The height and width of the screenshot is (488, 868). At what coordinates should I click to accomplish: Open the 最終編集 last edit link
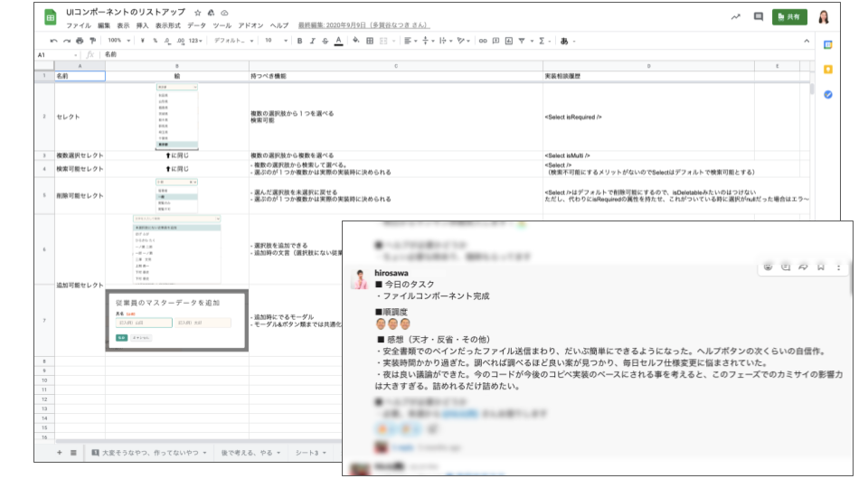coord(363,25)
